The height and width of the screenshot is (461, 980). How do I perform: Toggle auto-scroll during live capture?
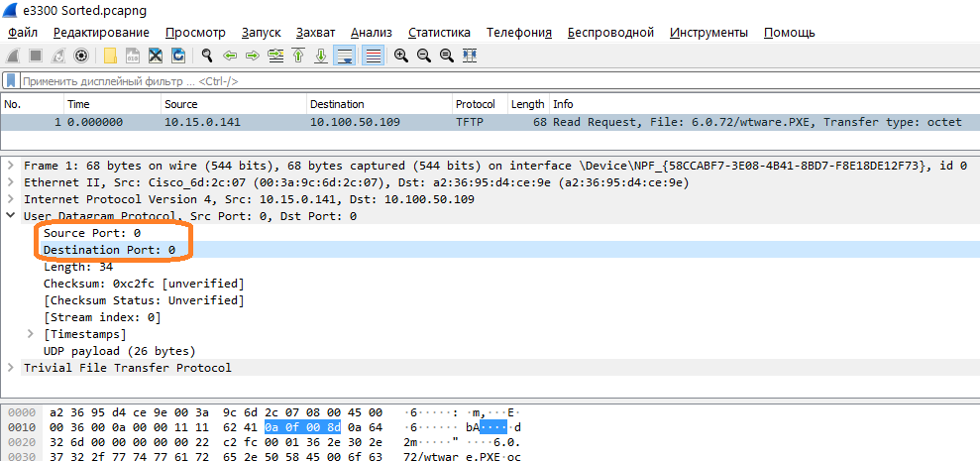344,56
